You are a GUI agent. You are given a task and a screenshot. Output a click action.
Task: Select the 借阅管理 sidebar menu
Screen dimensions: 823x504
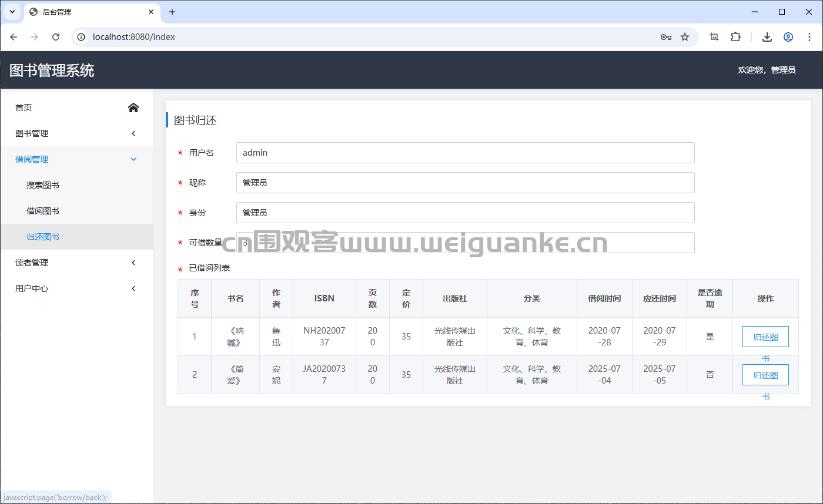coord(77,159)
